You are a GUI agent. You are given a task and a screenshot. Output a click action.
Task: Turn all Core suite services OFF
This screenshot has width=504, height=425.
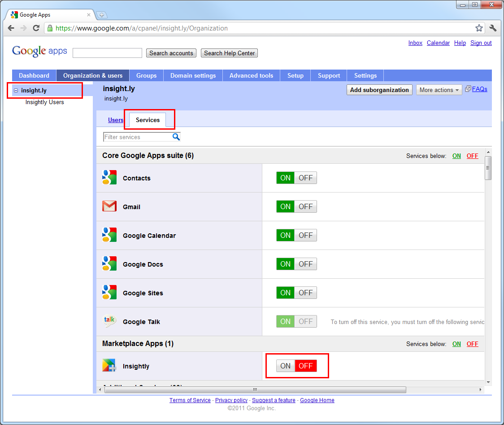pos(472,156)
